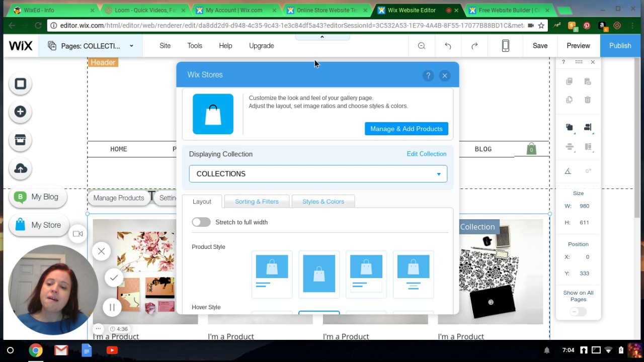Click the delete trash icon
Viewport: 644px width, 362px height.
tap(588, 100)
